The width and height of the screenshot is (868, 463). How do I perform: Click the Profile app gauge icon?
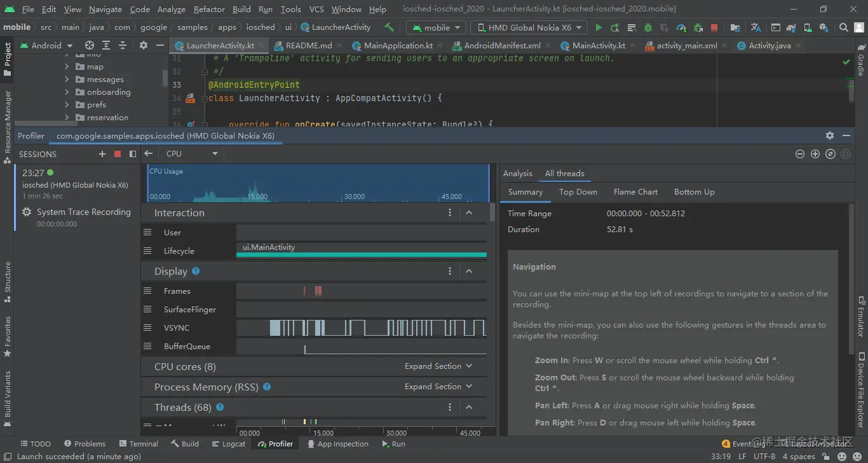681,27
